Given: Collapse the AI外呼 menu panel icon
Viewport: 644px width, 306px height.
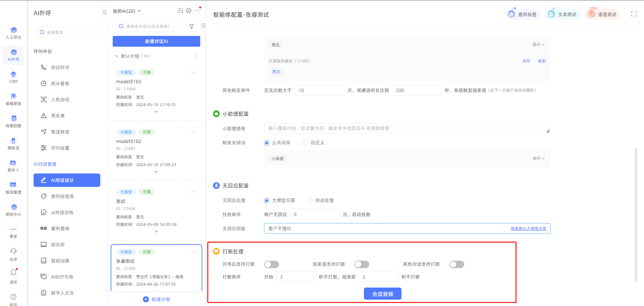Looking at the screenshot, I should (x=105, y=12).
